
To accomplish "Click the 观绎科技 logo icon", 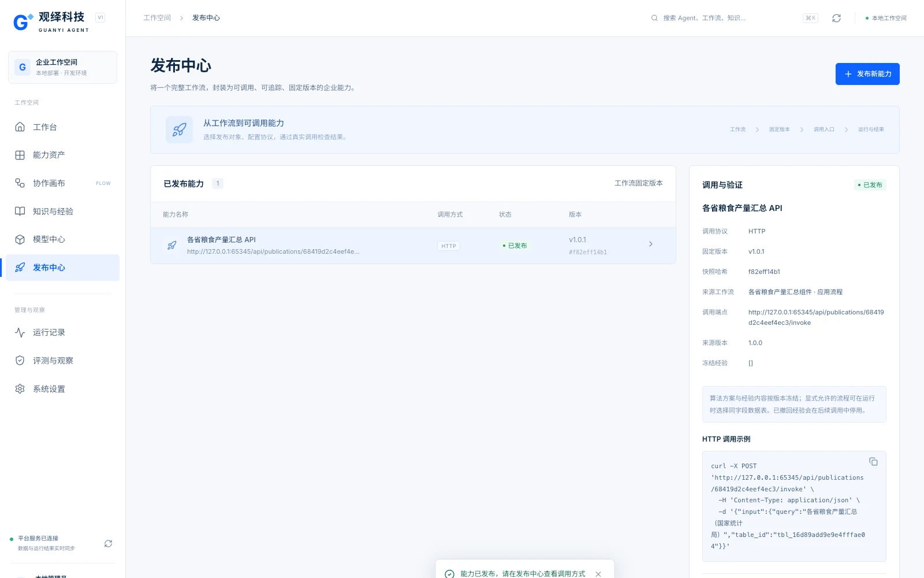I will click(23, 22).
